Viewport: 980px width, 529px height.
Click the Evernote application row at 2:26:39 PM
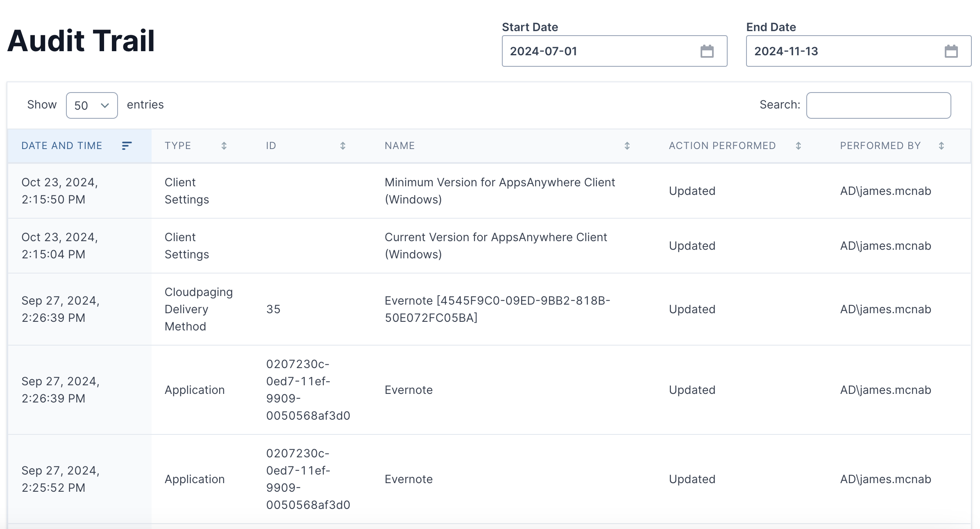click(408, 390)
